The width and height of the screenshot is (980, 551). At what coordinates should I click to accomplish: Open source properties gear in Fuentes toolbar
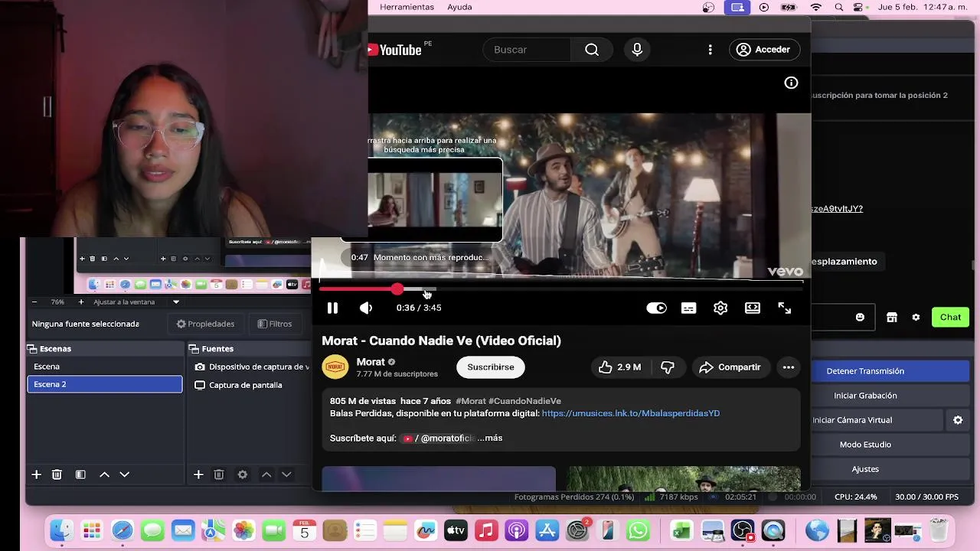[243, 474]
